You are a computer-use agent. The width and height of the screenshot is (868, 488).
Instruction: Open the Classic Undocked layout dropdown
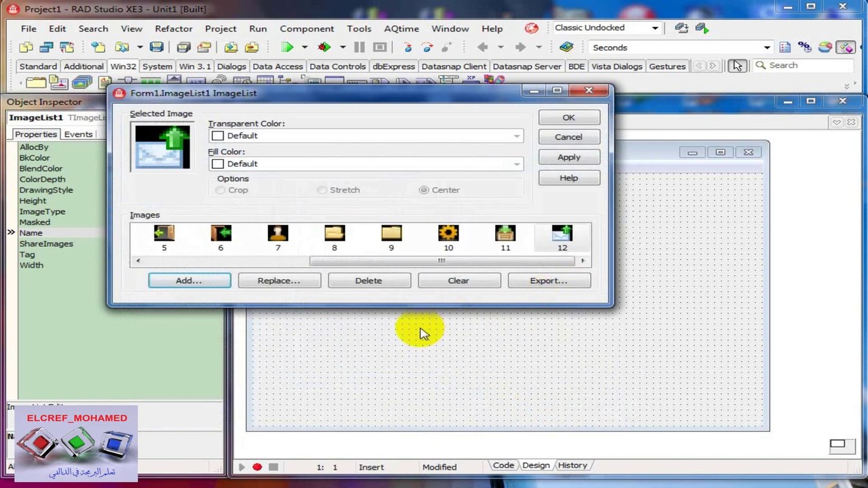(655, 28)
